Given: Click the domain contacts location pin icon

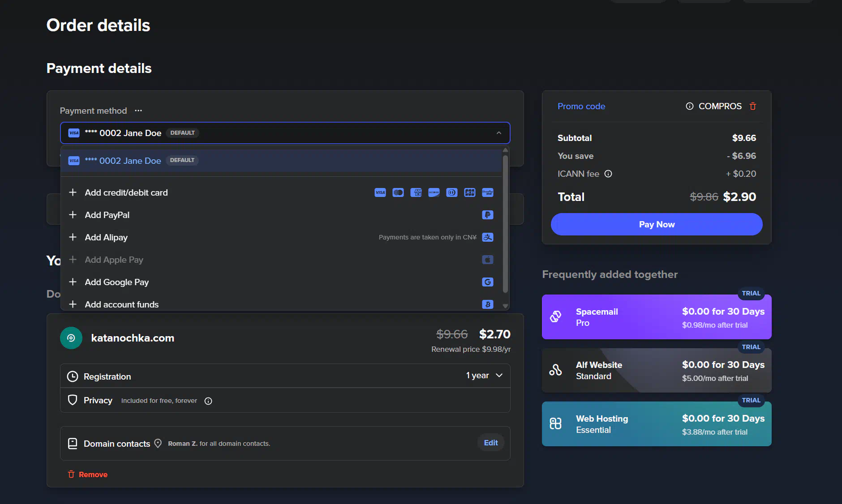Looking at the screenshot, I should [x=158, y=443].
